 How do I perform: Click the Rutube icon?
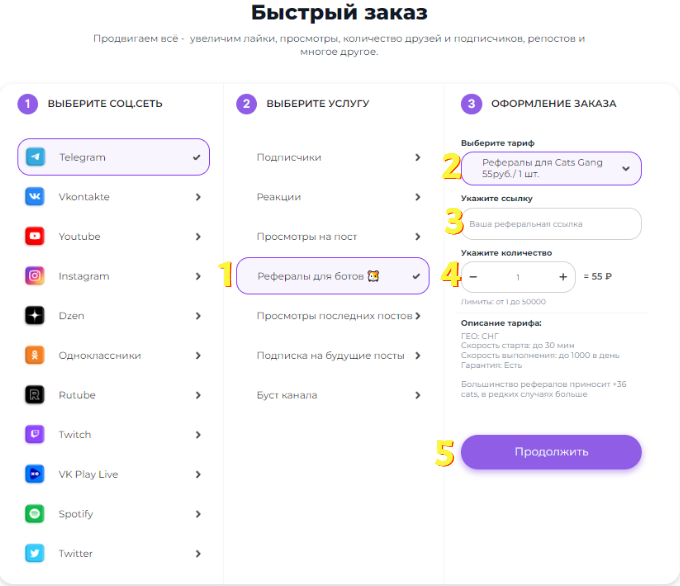(x=35, y=395)
